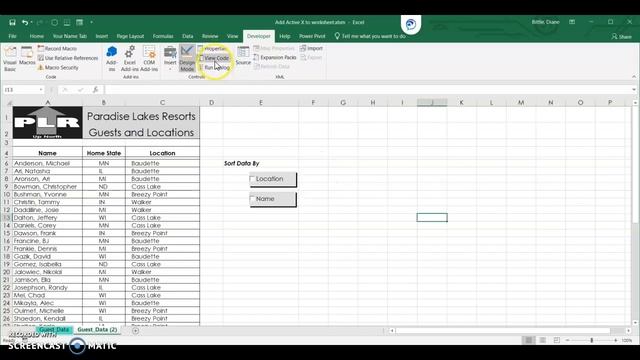This screenshot has width=640, height=360.
Task: Select row 10 header
Action: pyautogui.click(x=7, y=194)
